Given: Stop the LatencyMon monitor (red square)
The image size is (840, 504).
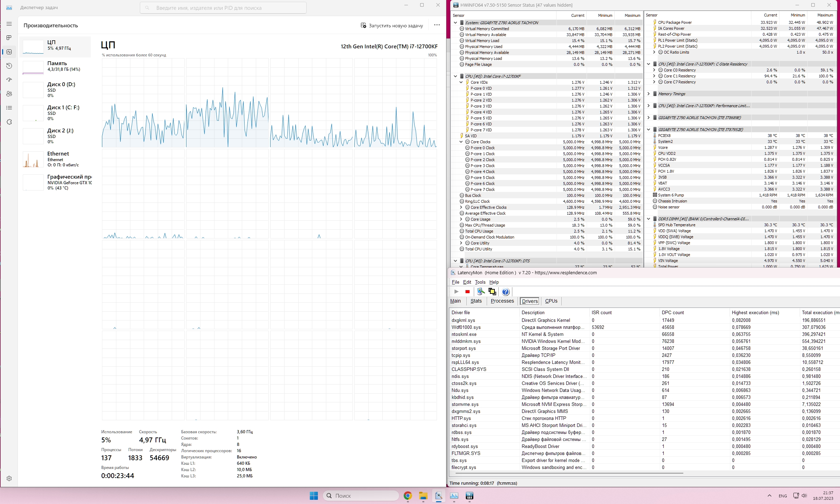Looking at the screenshot, I should click(x=467, y=292).
